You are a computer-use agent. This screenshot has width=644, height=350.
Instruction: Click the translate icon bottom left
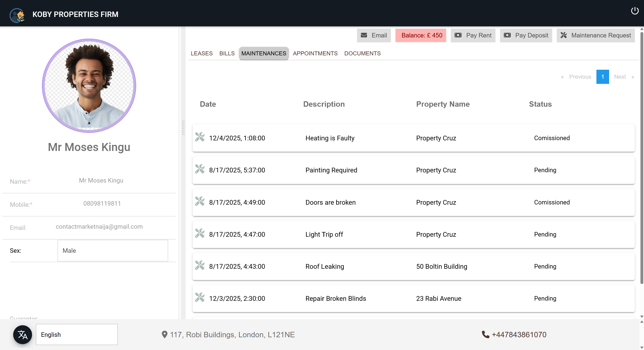tap(22, 334)
